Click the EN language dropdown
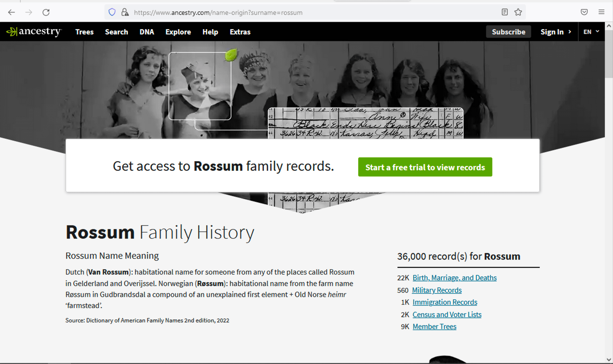Image resolution: width=613 pixels, height=364 pixels. [x=591, y=31]
